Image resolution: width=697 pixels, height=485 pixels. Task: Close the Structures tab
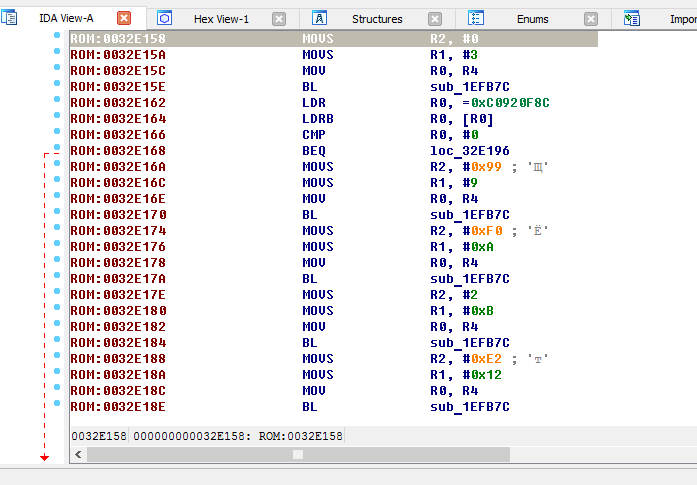(x=435, y=18)
